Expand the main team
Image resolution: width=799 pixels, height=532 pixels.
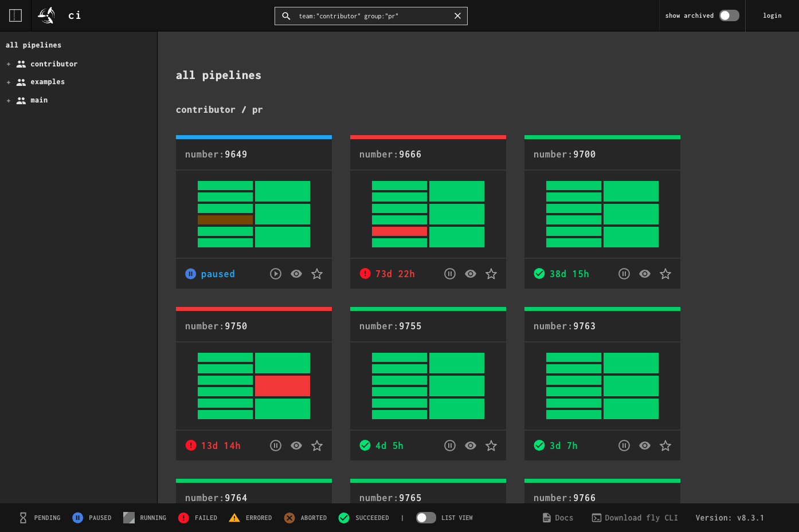[x=9, y=101]
